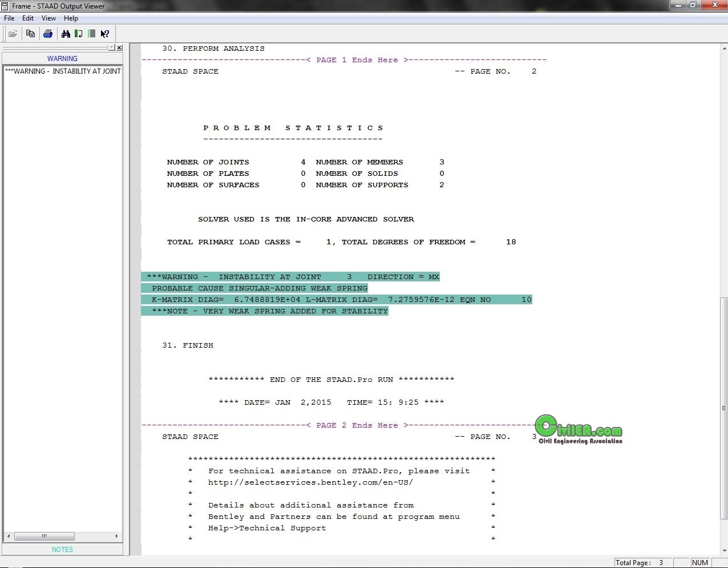The width and height of the screenshot is (728, 568).
Task: Click the left panel horizontal scrollbar thumb
Action: [x=44, y=536]
